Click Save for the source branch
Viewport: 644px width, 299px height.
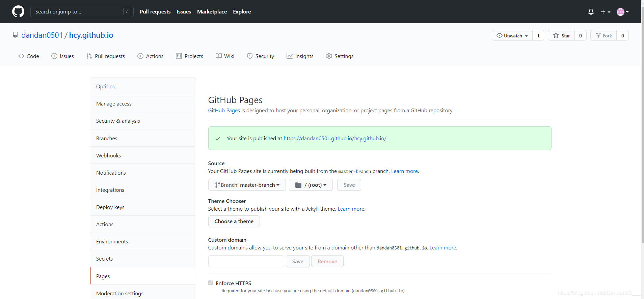pos(349,185)
